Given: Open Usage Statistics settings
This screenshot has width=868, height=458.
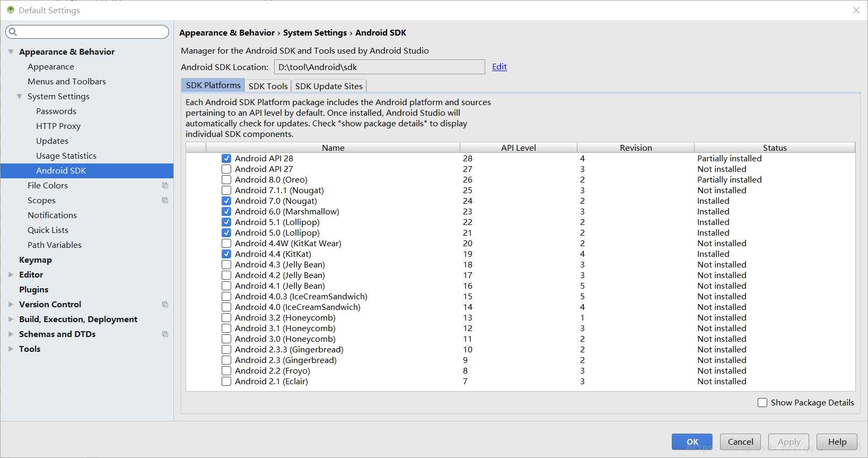Looking at the screenshot, I should point(66,155).
